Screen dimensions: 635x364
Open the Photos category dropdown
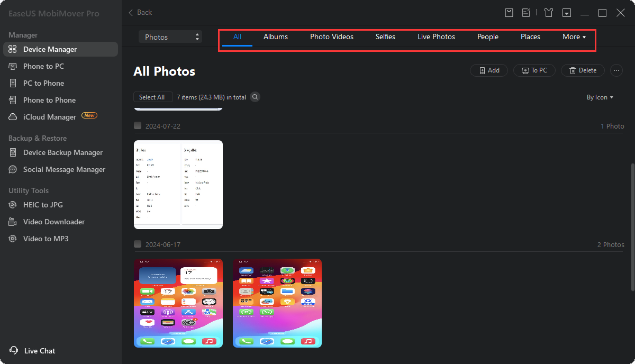[x=170, y=37]
